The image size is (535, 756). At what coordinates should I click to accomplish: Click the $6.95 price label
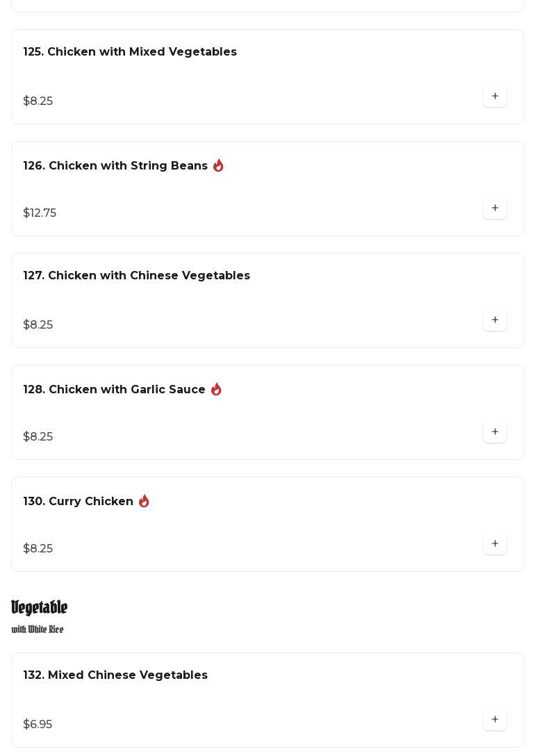(x=38, y=725)
